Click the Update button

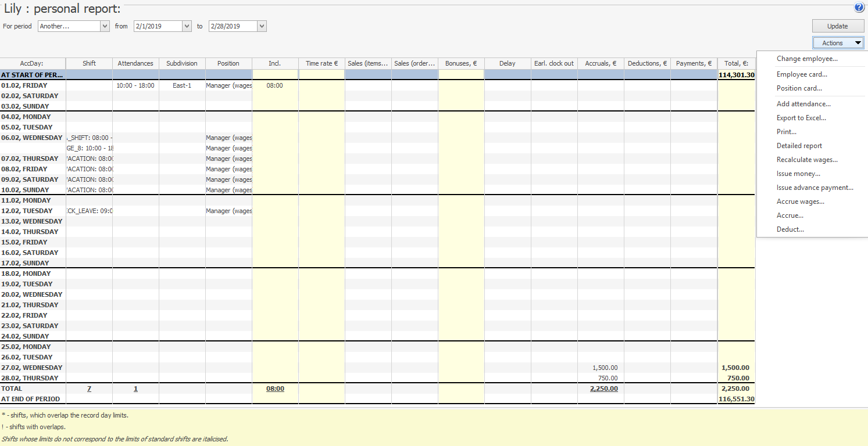[837, 26]
